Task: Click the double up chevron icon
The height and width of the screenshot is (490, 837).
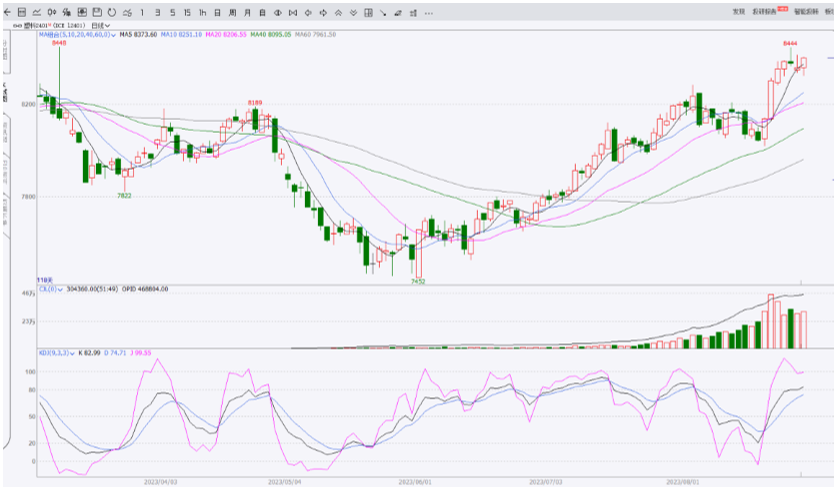Action: (338, 12)
